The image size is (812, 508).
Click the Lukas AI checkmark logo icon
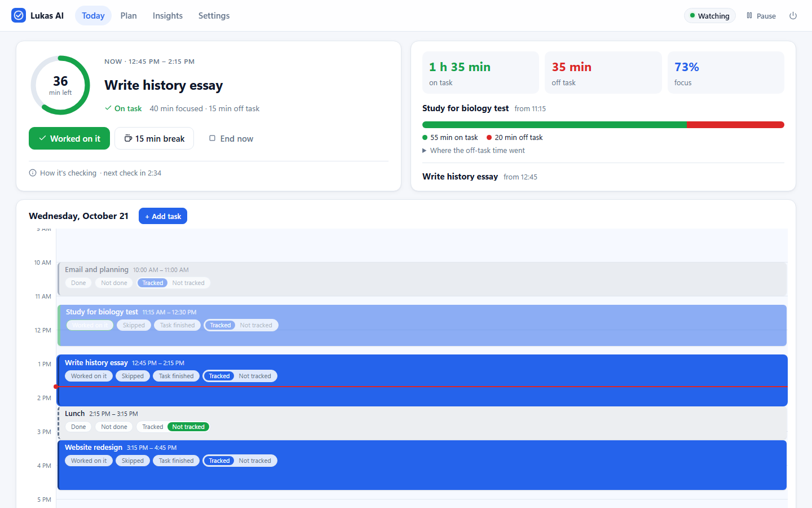coord(19,15)
